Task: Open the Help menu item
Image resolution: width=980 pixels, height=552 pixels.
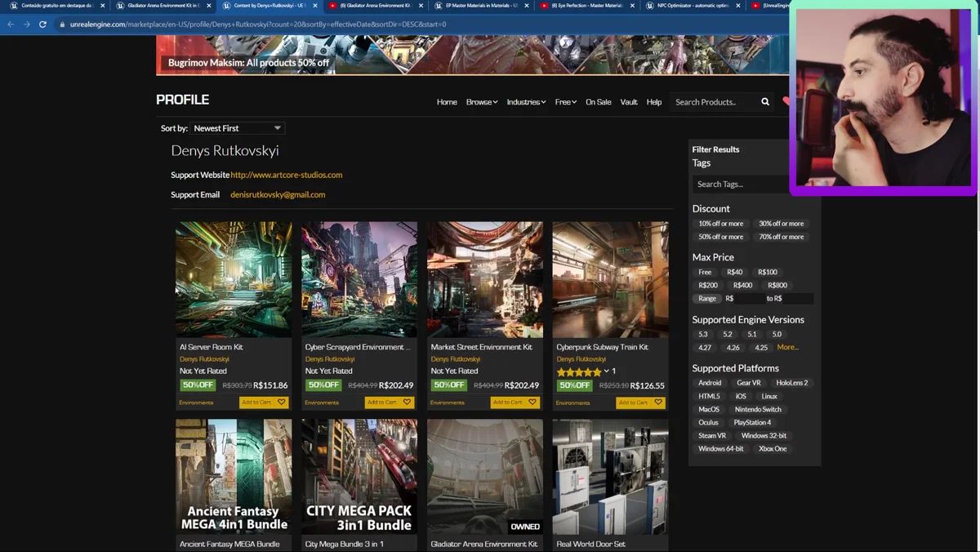Action: [x=654, y=102]
